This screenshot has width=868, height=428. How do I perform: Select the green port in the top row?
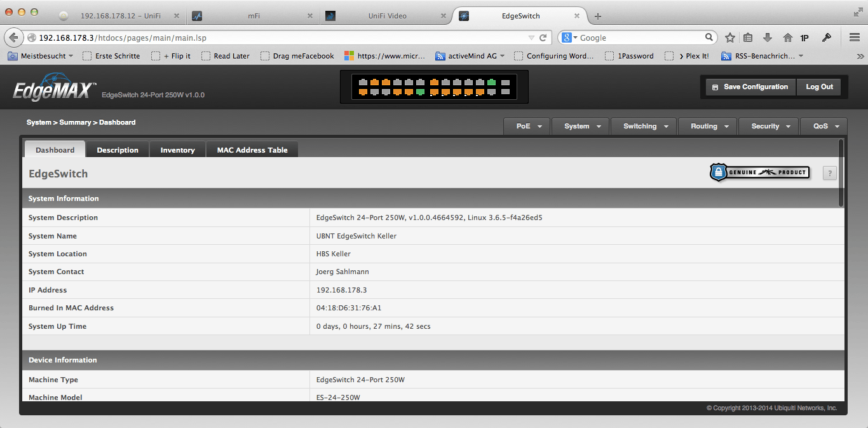tap(491, 82)
